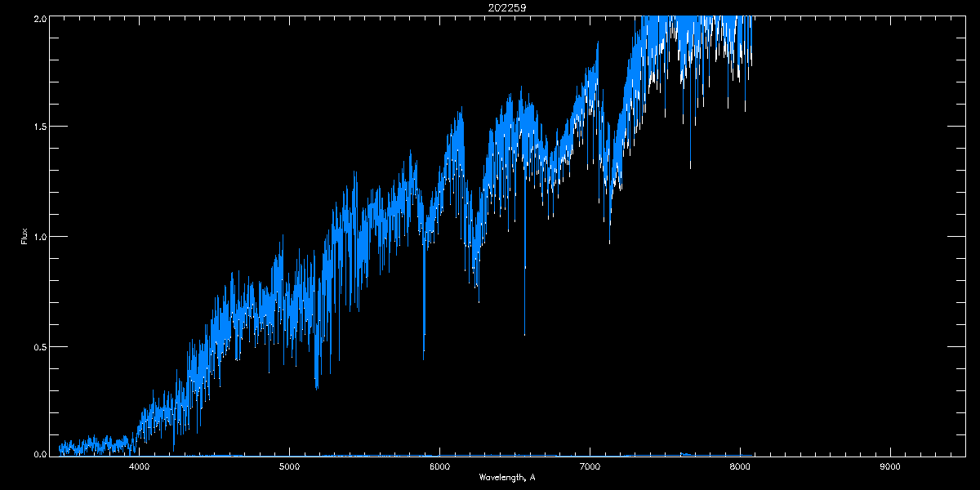Viewport: 980px width, 490px height.
Task: Pick the 7000 wavelength tick label
Action: click(590, 467)
